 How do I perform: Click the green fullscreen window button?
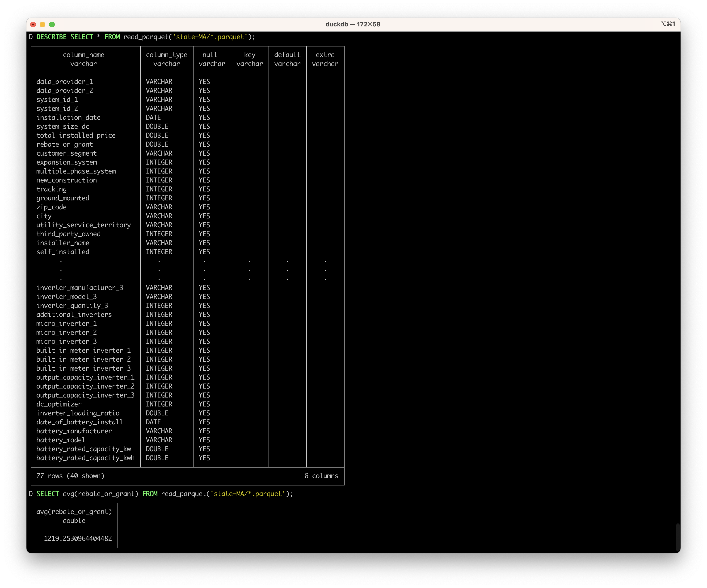52,24
